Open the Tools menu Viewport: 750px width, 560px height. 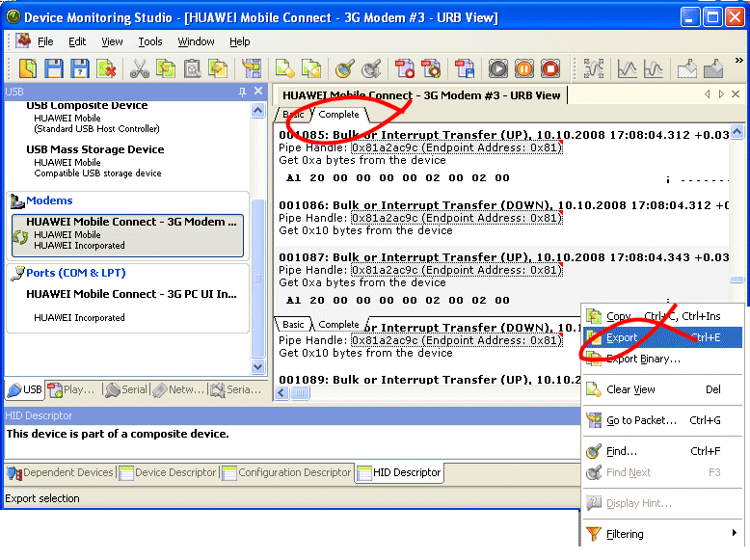150,41
